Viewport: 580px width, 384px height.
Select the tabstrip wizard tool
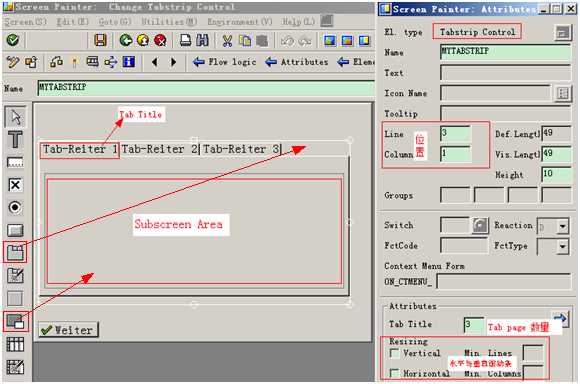pyautogui.click(x=15, y=276)
